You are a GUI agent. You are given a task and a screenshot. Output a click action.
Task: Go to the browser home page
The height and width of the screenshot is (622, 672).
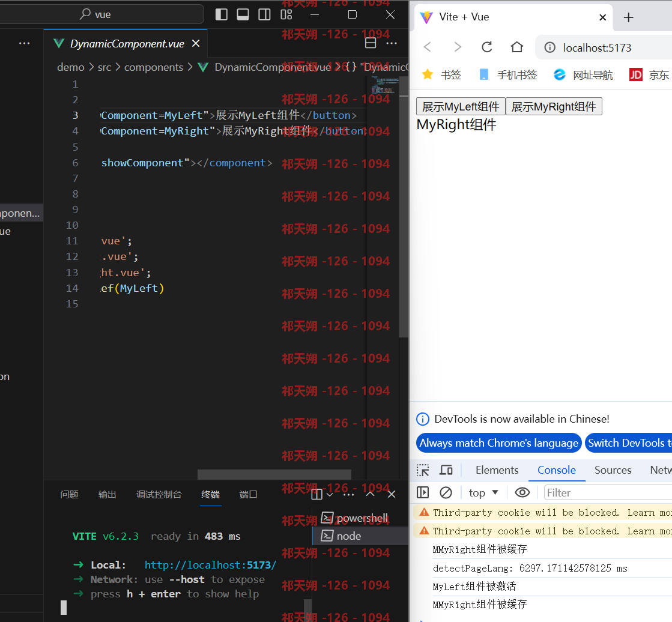[517, 47]
